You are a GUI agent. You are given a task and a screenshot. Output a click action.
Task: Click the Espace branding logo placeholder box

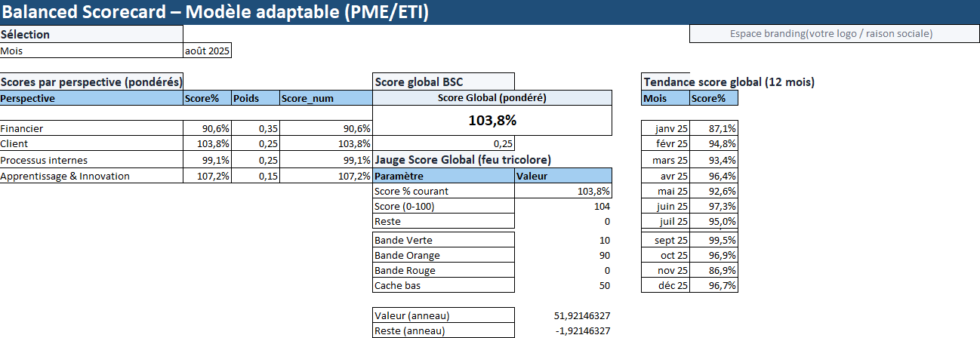(x=831, y=34)
